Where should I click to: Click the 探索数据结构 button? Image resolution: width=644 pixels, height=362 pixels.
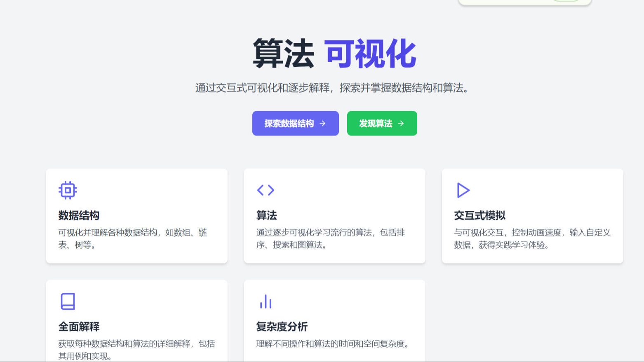click(295, 123)
